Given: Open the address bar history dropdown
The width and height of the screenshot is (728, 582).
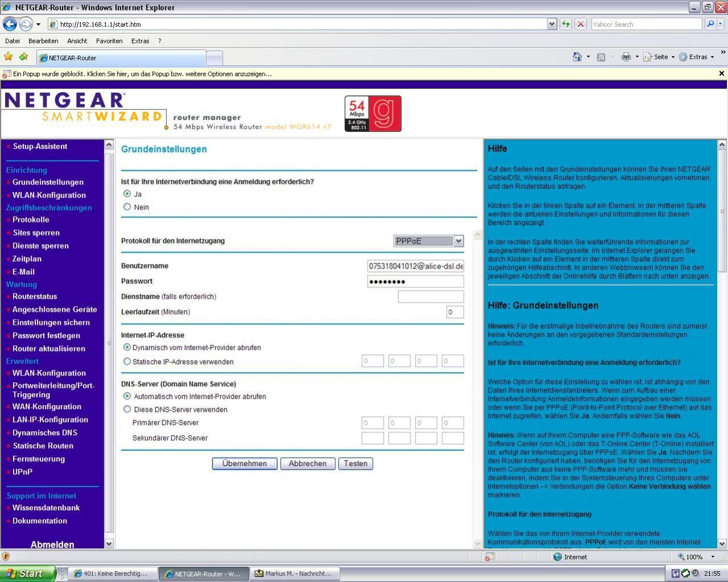Looking at the screenshot, I should [x=552, y=24].
